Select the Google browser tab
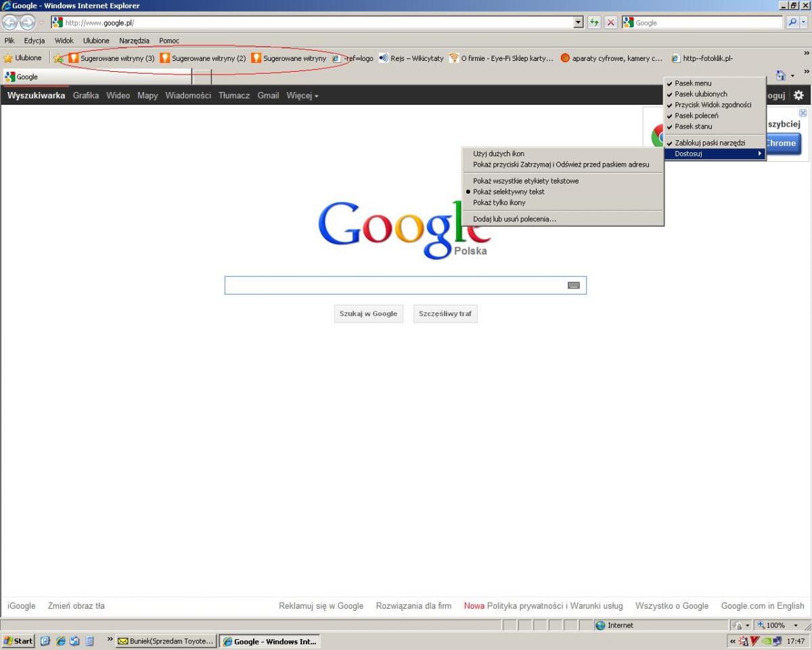The image size is (812, 650). point(97,77)
